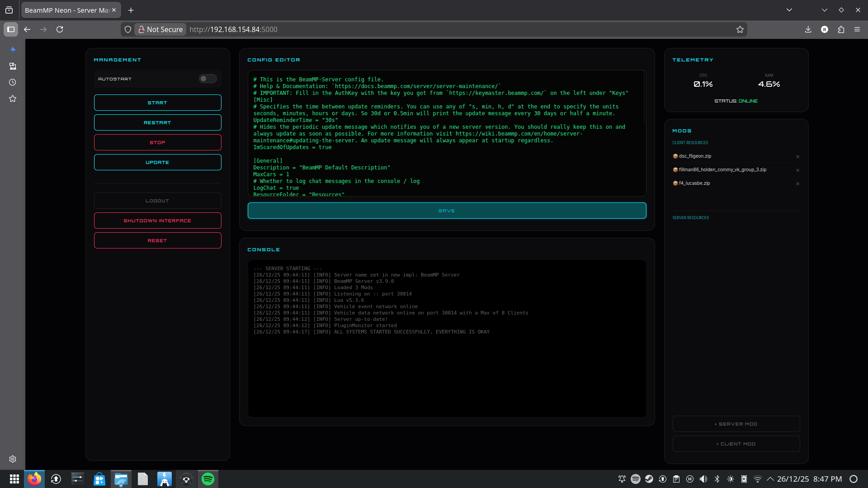Open the list all tabs dropdown
The width and height of the screenshot is (868, 488).
789,10
